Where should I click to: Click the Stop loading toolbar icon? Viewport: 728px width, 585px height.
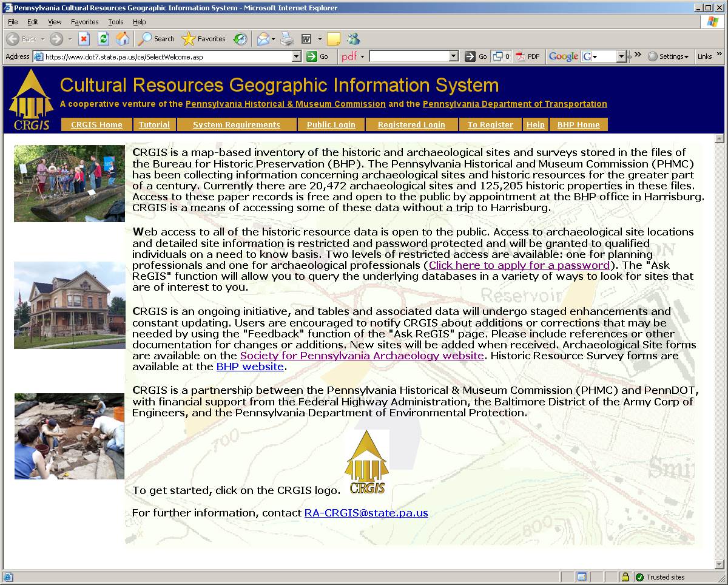click(x=84, y=39)
